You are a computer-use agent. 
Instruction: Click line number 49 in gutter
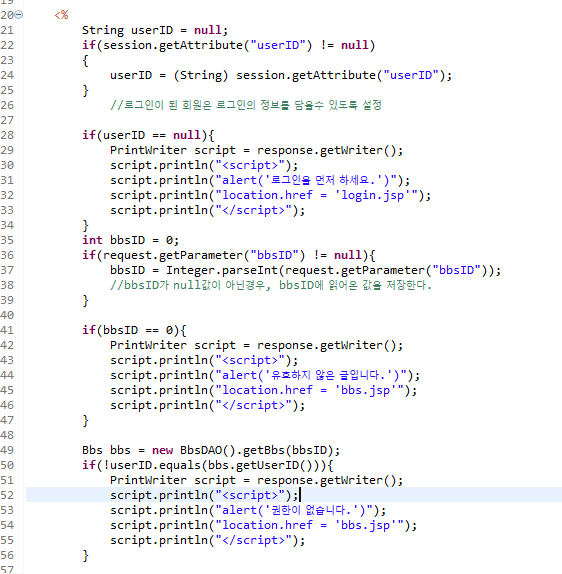tap(7, 450)
